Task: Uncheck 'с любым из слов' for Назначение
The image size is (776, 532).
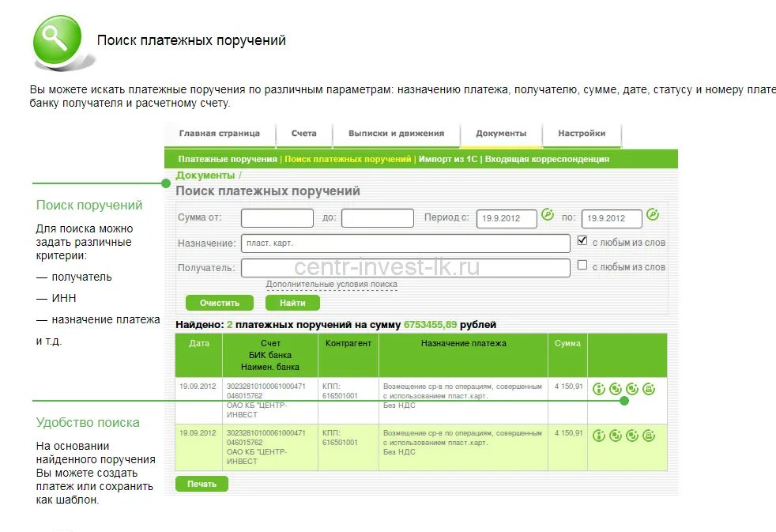Action: pos(582,240)
